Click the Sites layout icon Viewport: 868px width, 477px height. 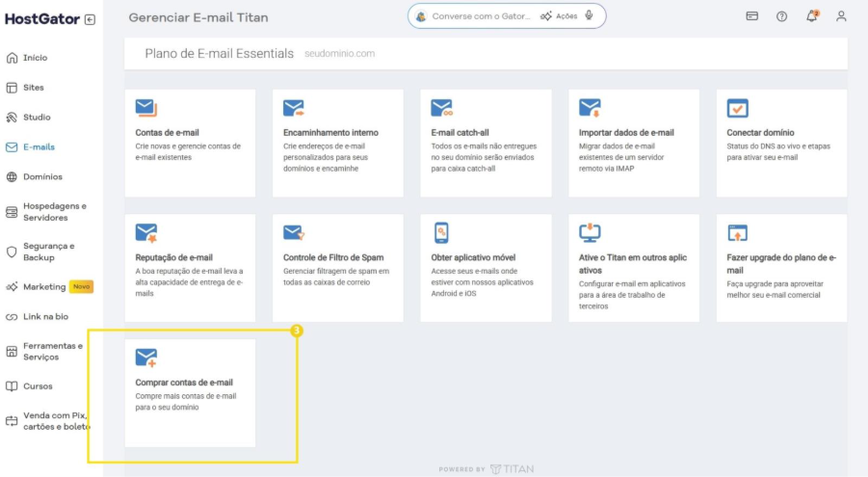[x=12, y=88]
